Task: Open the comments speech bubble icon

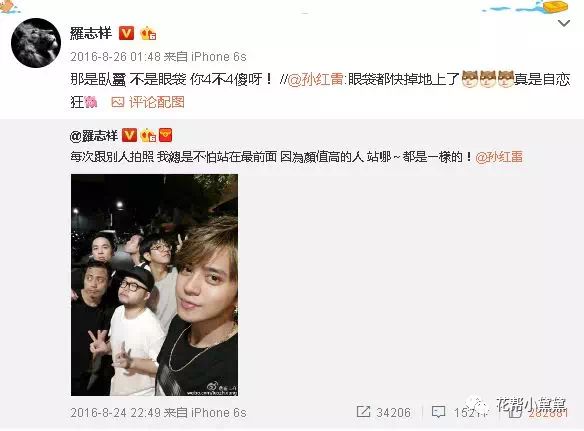Action: pyautogui.click(x=438, y=412)
